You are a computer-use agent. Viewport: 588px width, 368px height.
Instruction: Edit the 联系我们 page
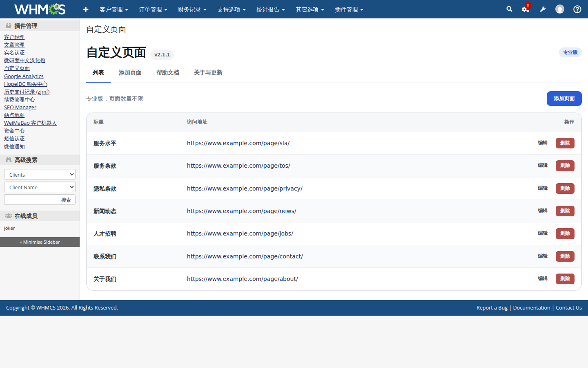pyautogui.click(x=543, y=256)
